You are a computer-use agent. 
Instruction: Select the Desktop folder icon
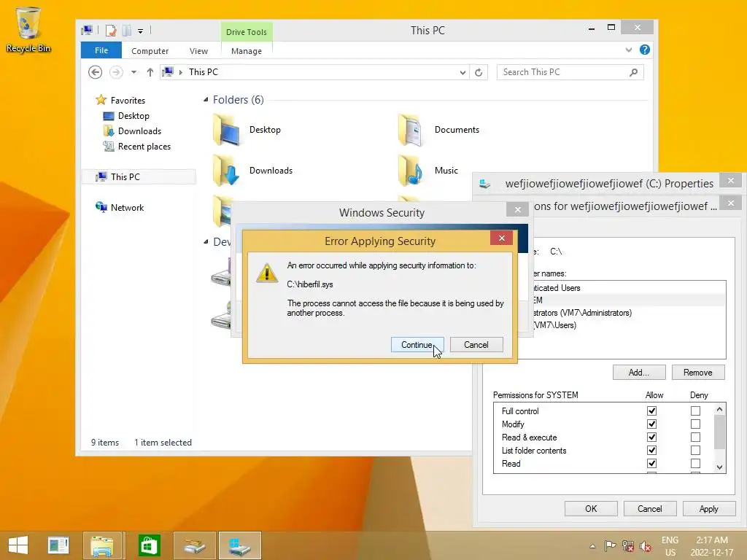(x=226, y=130)
